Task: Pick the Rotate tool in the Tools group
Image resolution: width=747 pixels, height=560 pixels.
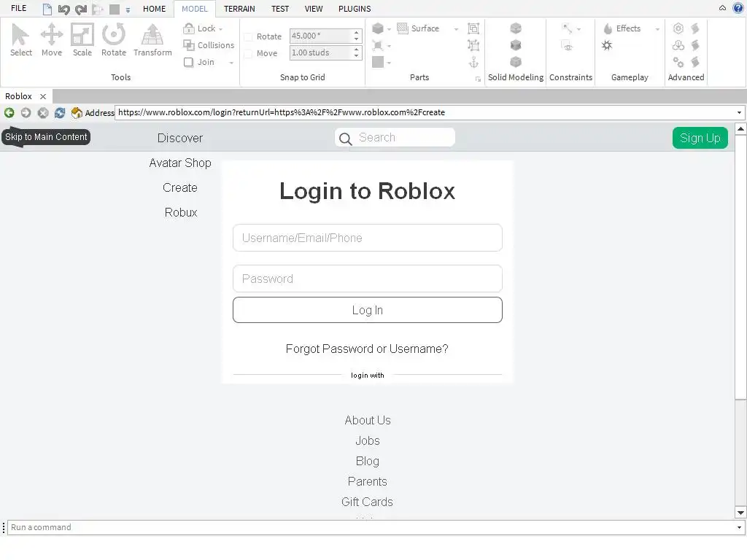Action: click(x=113, y=40)
